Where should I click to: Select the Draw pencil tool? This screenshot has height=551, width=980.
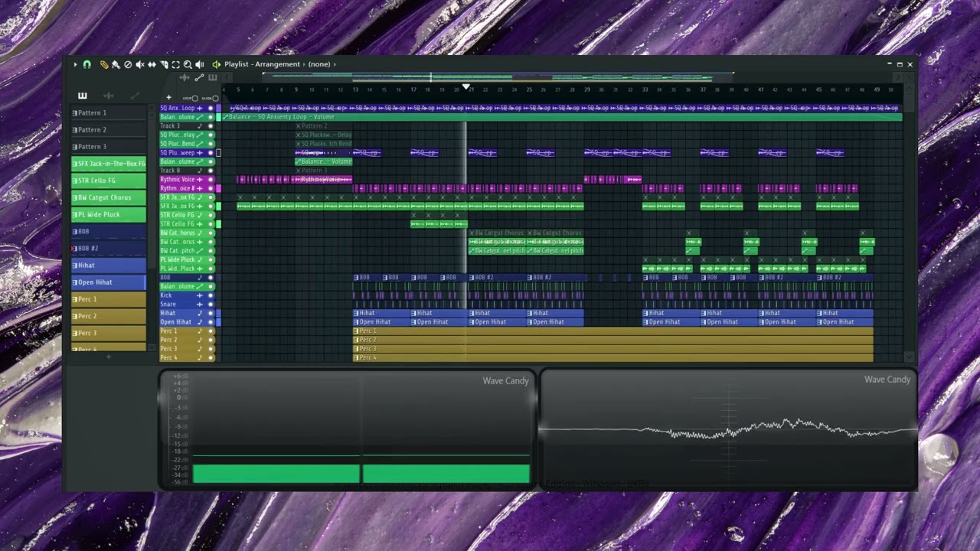(104, 64)
